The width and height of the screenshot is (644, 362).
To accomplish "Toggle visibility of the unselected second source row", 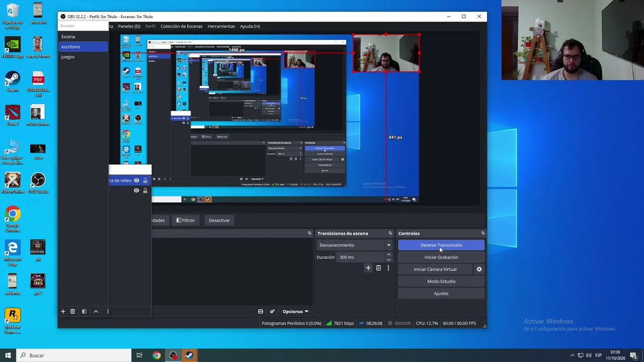I will click(x=136, y=191).
